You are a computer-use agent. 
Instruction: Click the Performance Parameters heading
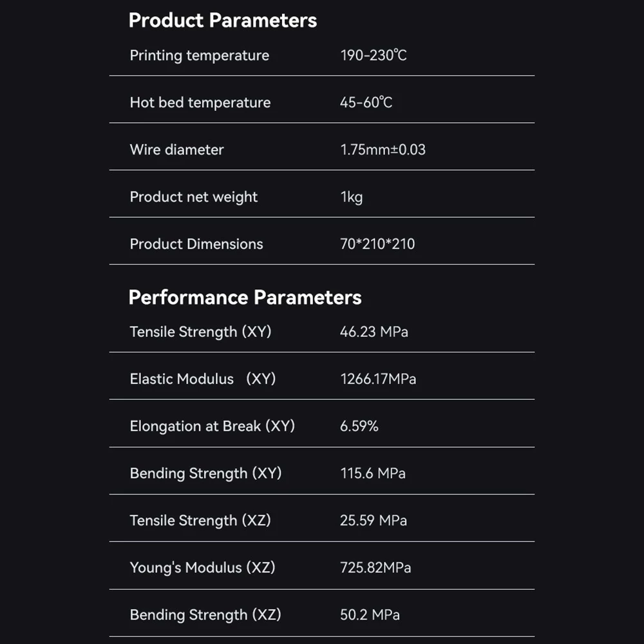(245, 298)
